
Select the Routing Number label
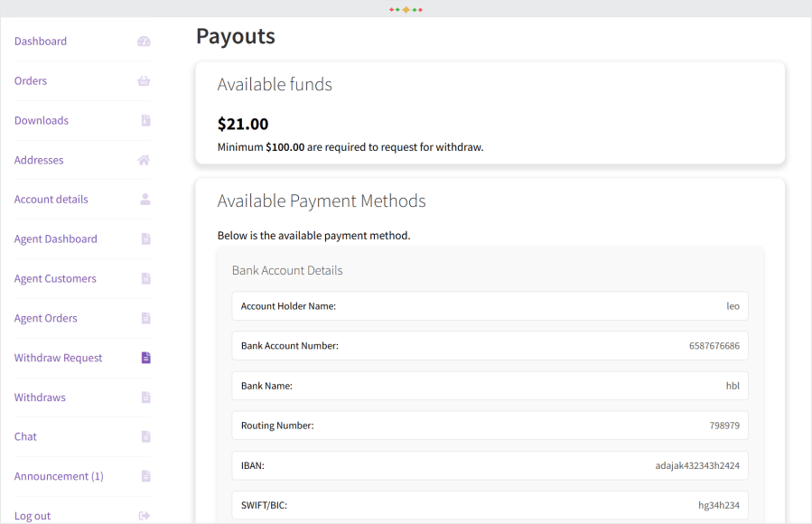(277, 426)
